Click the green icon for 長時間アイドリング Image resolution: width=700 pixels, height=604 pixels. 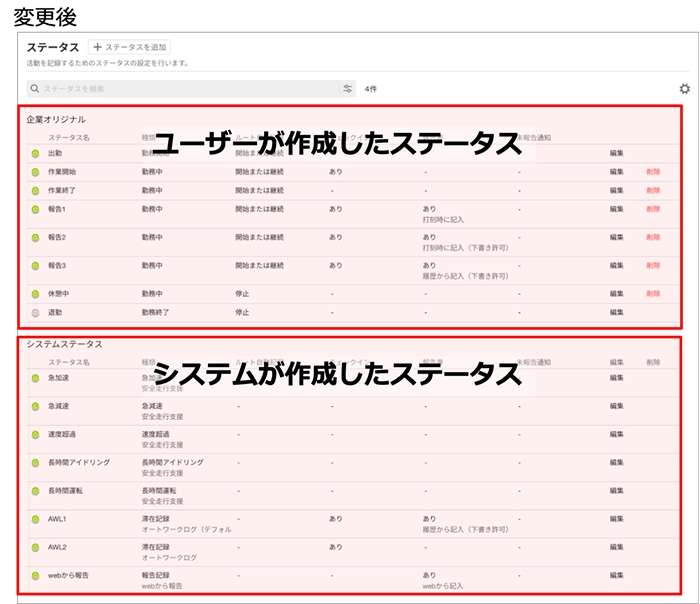[x=35, y=463]
